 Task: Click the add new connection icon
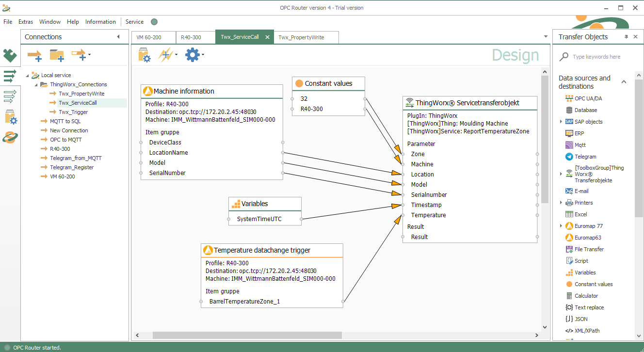[x=34, y=55]
